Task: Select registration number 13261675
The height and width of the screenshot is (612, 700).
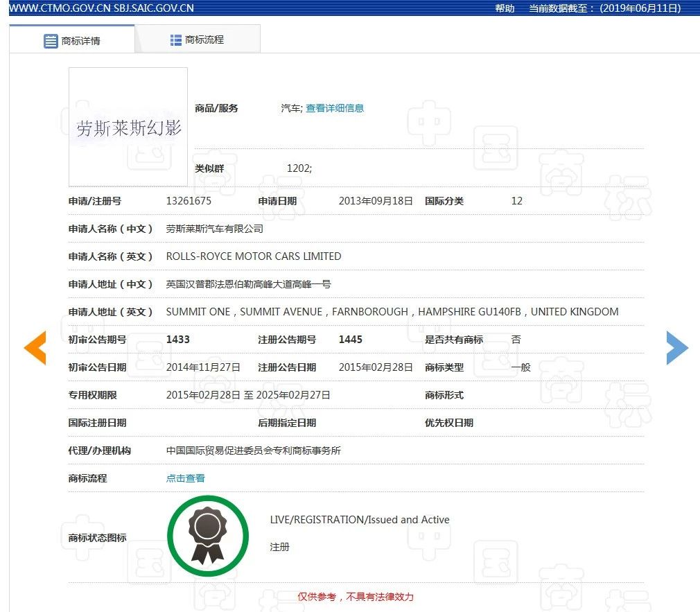Action: click(x=189, y=201)
